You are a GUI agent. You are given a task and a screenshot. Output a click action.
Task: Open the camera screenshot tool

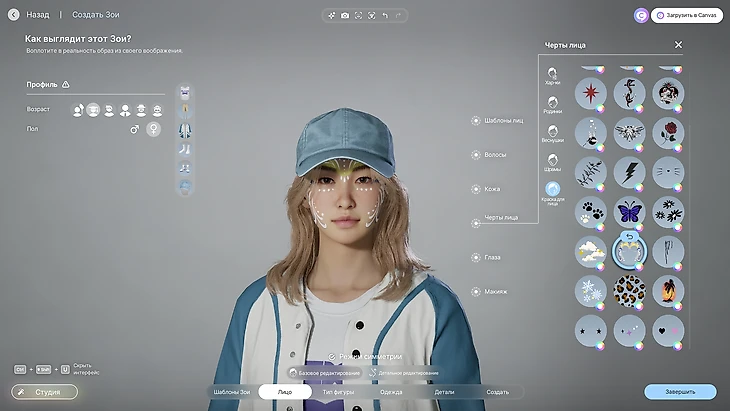pyautogui.click(x=345, y=15)
